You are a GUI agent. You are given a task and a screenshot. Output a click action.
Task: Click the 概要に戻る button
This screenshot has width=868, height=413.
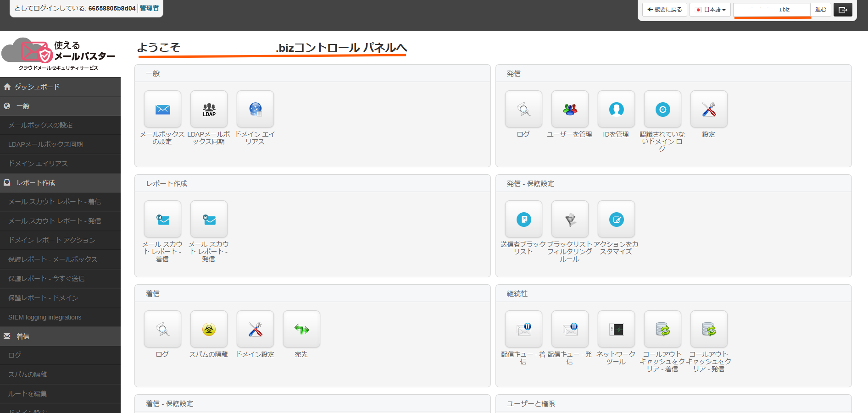[664, 10]
